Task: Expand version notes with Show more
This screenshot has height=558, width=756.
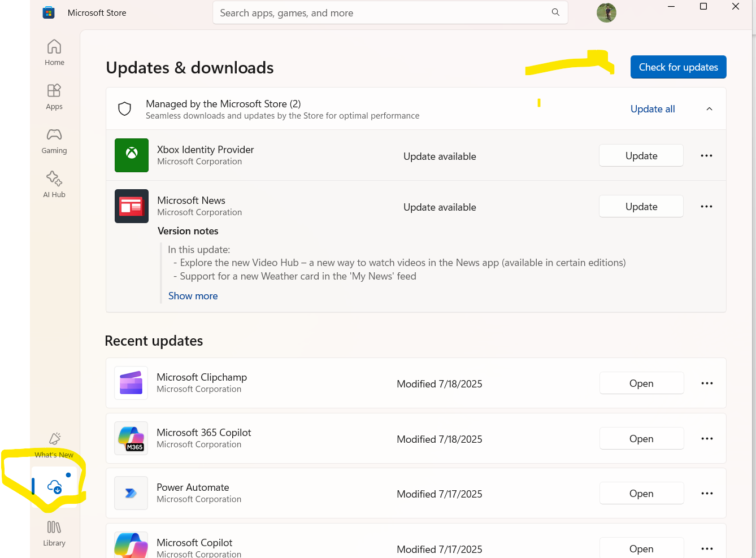Action: point(193,296)
